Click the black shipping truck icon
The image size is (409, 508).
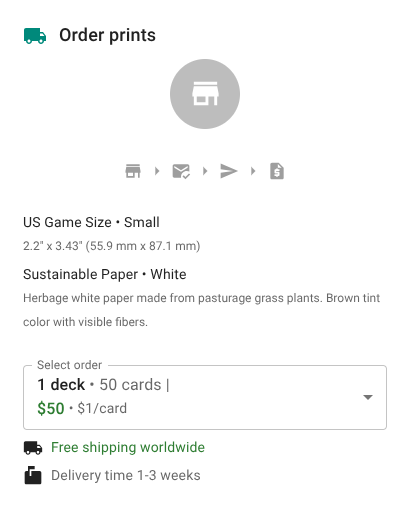[33, 448]
